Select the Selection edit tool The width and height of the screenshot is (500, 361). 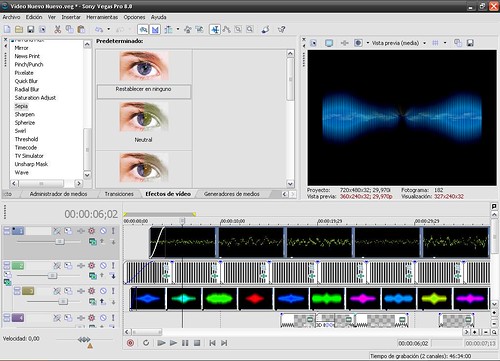coord(238,29)
